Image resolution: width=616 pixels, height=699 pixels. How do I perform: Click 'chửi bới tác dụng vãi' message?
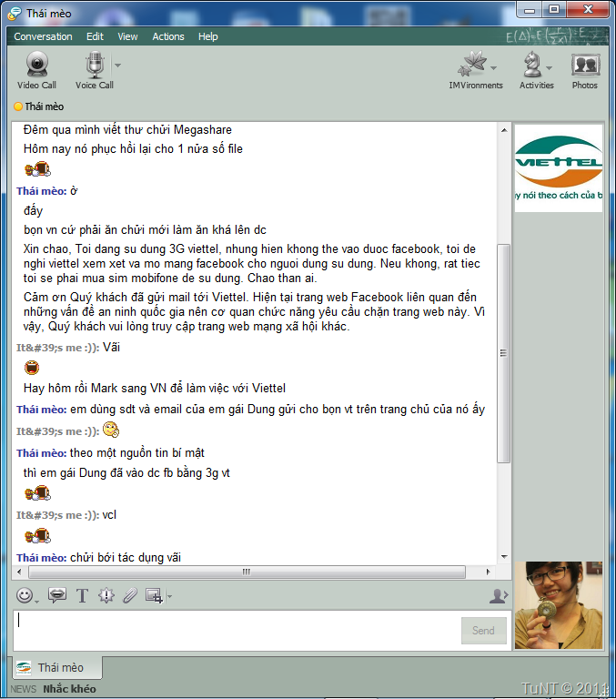(126, 557)
